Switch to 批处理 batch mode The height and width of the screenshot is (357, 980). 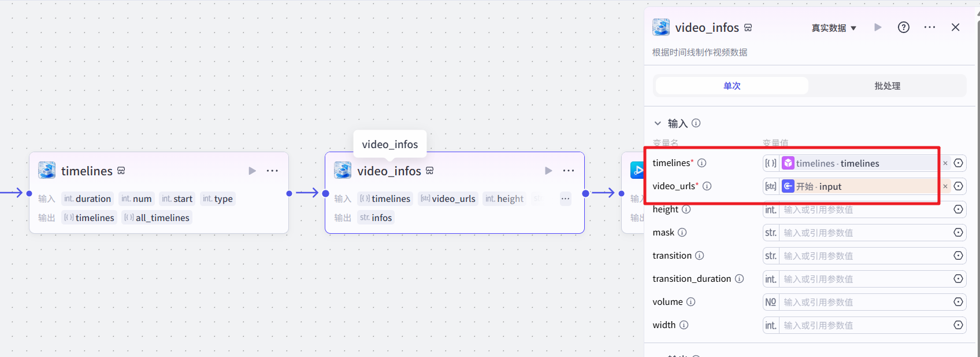887,86
